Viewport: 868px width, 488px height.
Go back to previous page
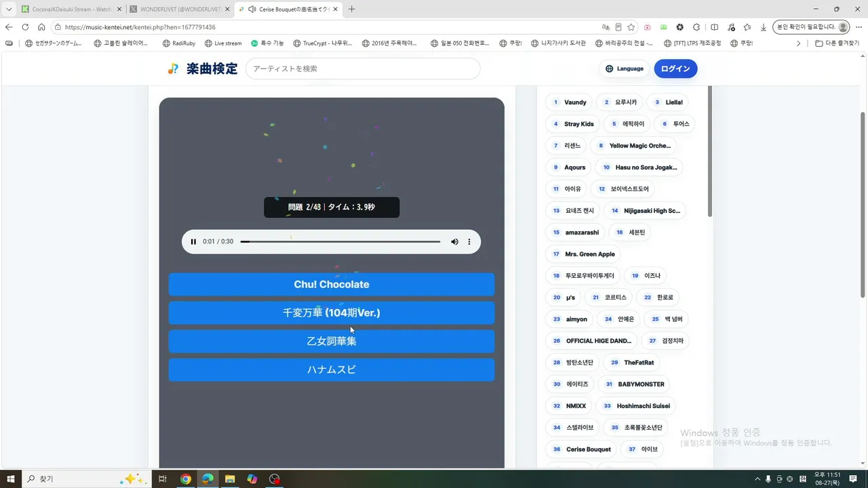pos(9,27)
